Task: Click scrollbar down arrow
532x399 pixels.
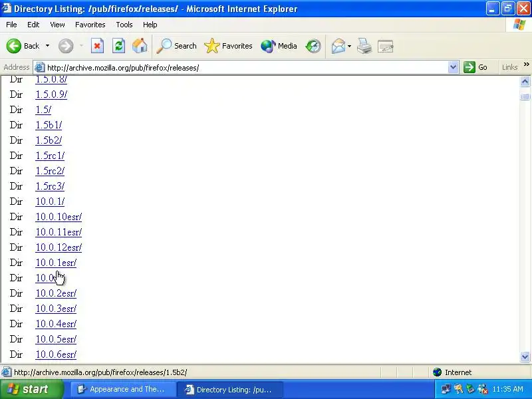Action: [x=525, y=356]
